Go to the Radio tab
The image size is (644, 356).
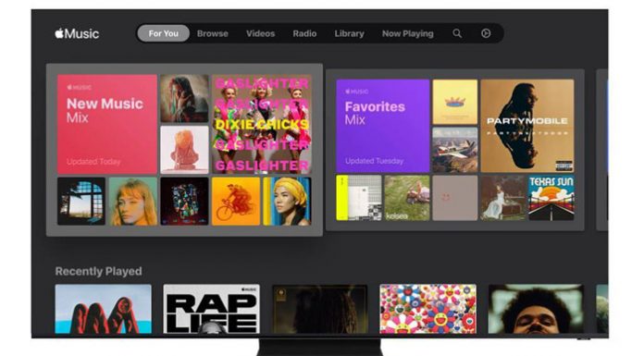click(304, 33)
